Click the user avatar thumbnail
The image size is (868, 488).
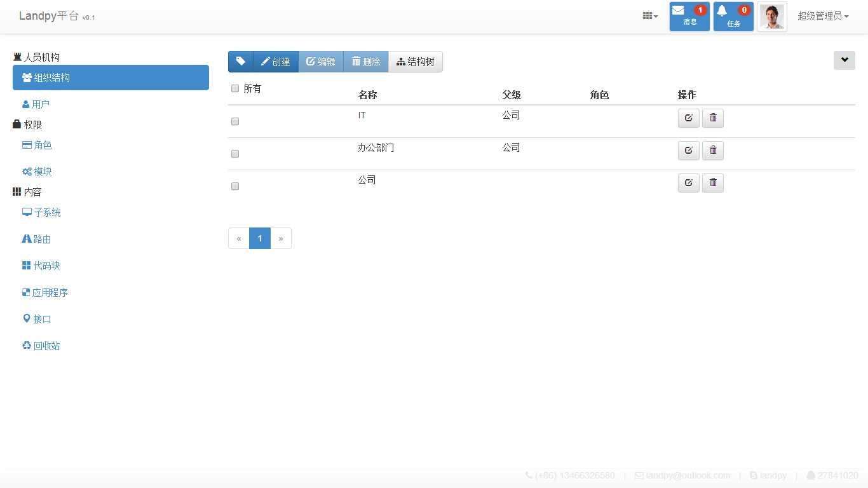click(772, 17)
